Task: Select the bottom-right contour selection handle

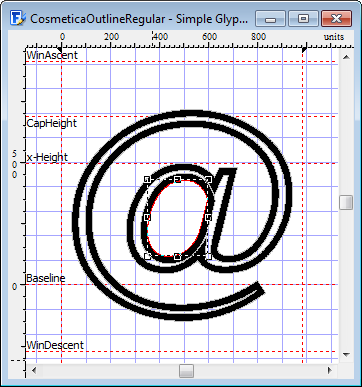Action: click(x=209, y=256)
